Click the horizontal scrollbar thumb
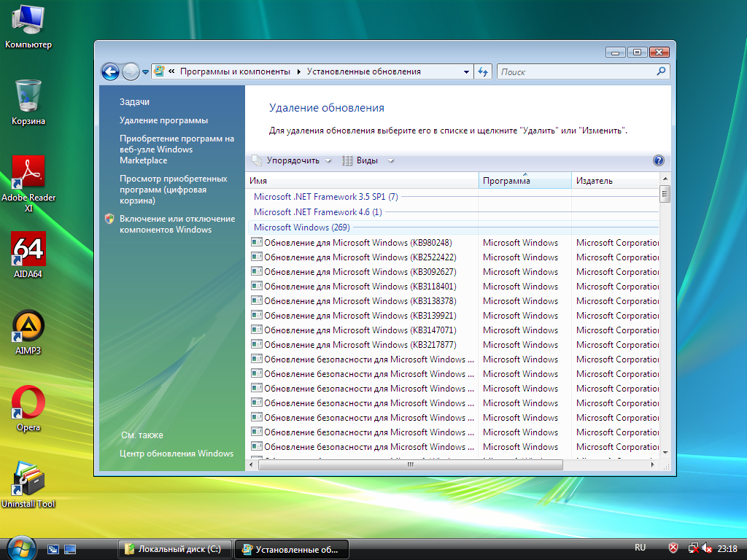The width and height of the screenshot is (747, 560). [x=411, y=464]
